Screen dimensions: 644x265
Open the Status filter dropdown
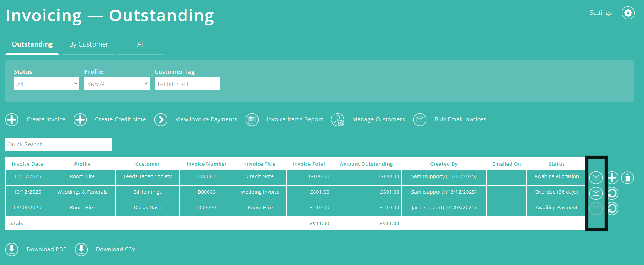(47, 84)
